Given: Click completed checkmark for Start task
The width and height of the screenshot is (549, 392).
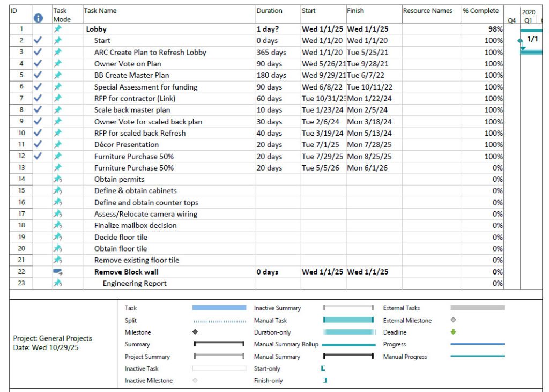Looking at the screenshot, I should pyautogui.click(x=38, y=41).
